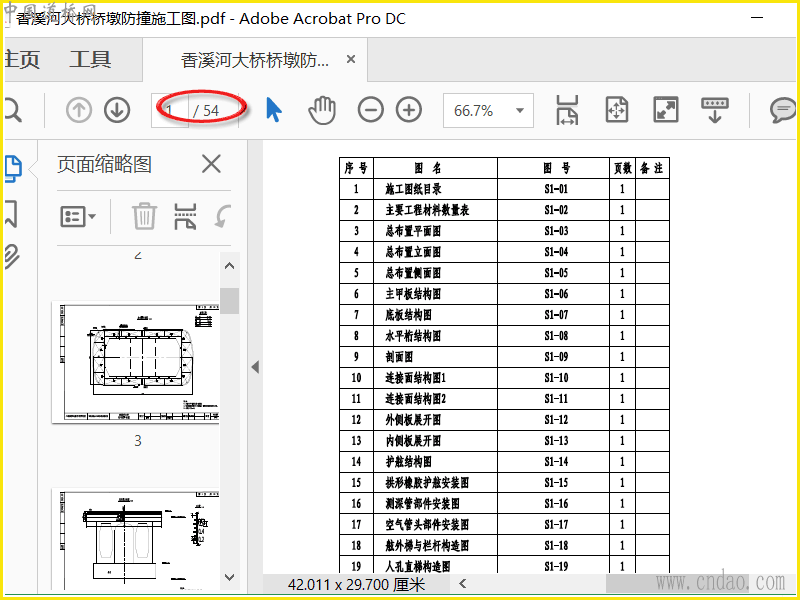Image resolution: width=800 pixels, height=600 pixels.
Task: Click the fit width scrolling icon
Action: (x=567, y=110)
